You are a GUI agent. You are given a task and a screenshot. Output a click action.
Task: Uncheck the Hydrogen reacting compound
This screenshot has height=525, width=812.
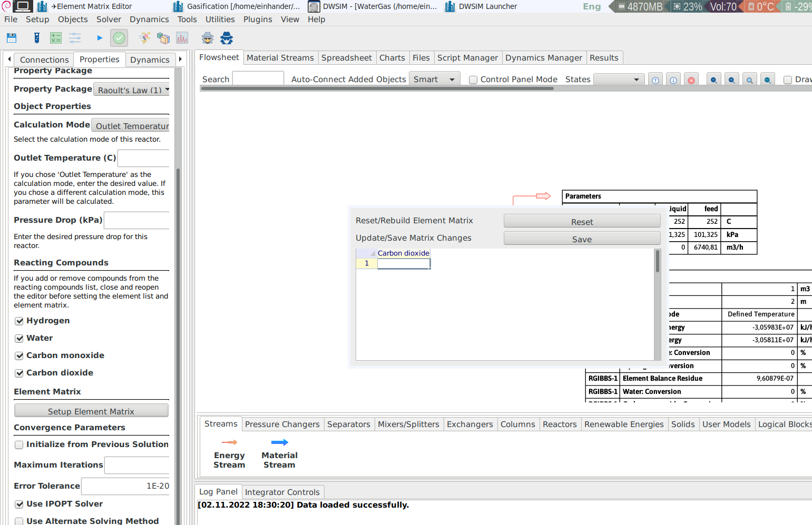click(x=19, y=321)
